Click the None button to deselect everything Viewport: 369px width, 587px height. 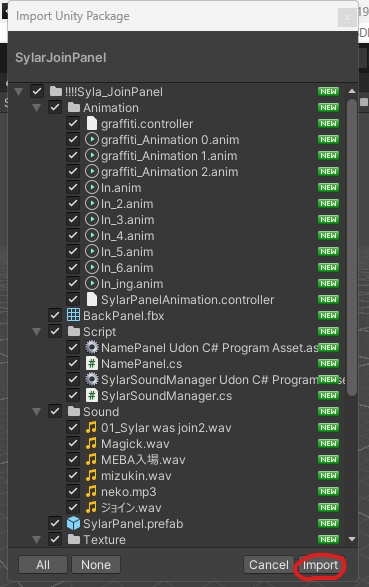pyautogui.click(x=96, y=565)
